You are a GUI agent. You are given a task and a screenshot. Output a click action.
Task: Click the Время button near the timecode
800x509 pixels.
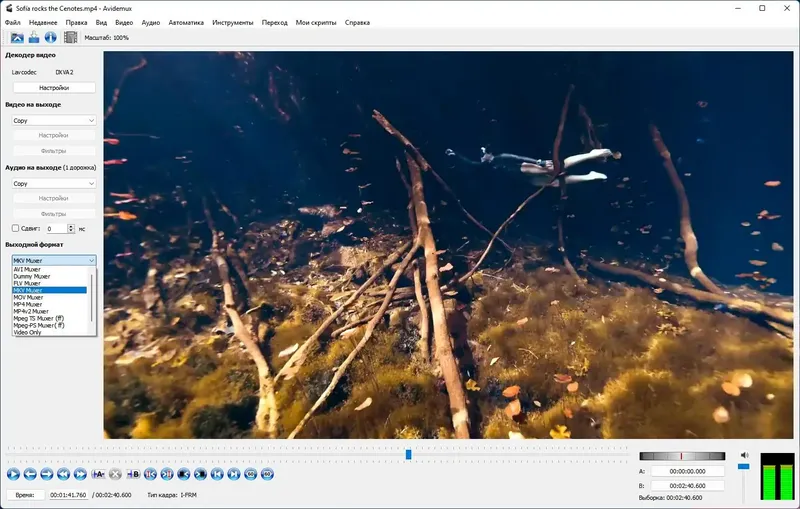click(x=24, y=494)
